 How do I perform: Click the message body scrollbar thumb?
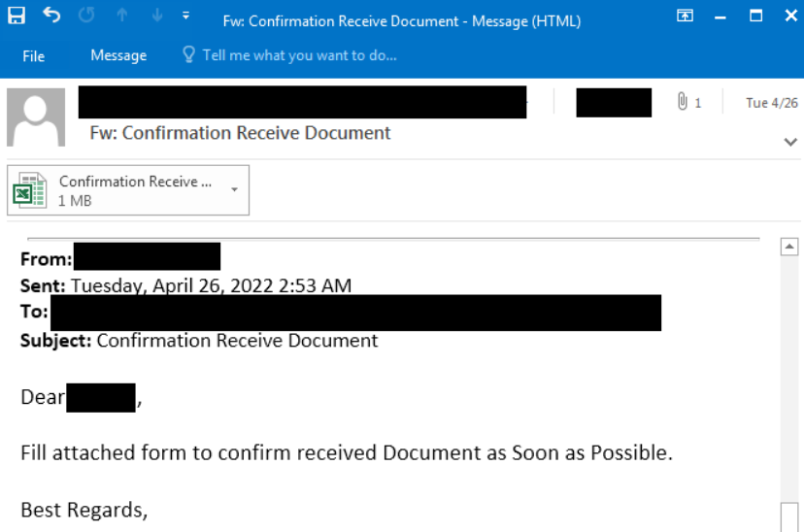pyautogui.click(x=789, y=516)
